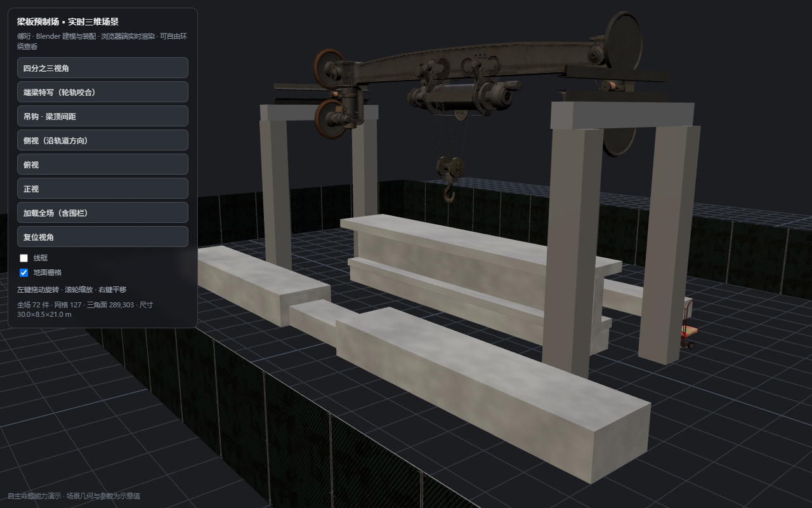
Task: Select the 吊钩 · 梁顶间距 view
Action: (103, 116)
